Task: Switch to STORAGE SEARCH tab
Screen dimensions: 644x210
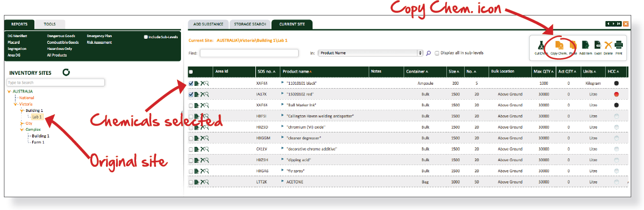Action: point(250,24)
